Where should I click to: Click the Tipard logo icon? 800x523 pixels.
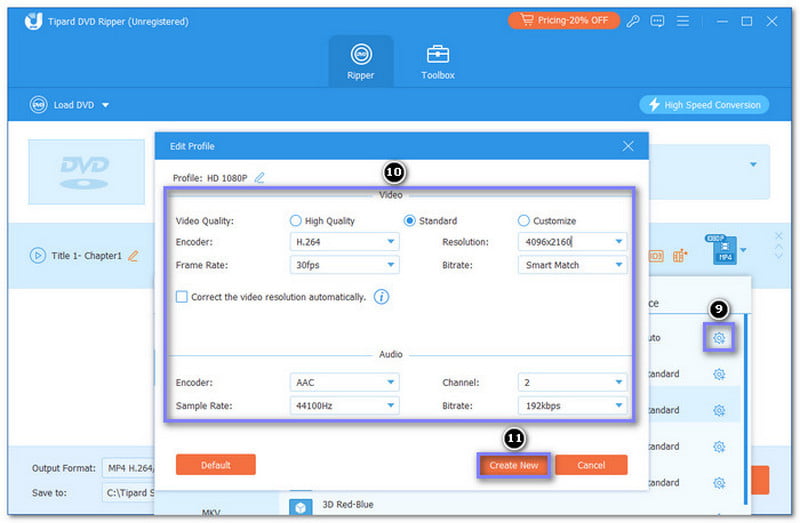pos(34,21)
